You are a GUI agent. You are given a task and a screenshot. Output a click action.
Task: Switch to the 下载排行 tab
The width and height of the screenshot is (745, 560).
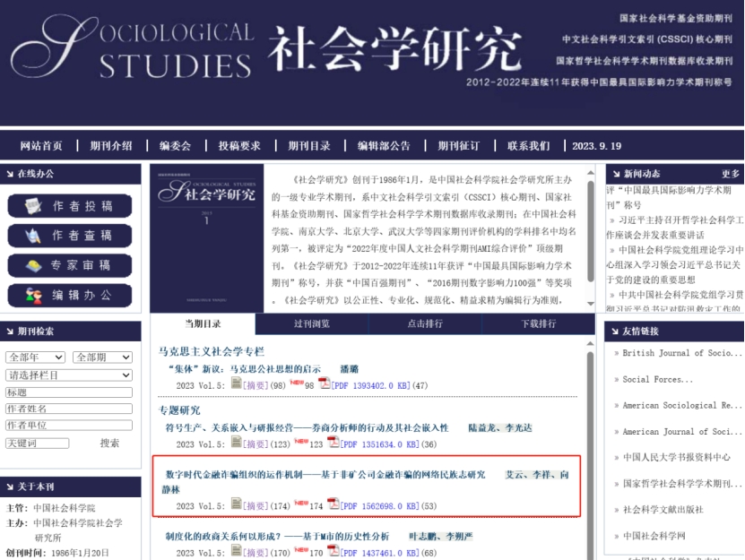[x=539, y=323]
